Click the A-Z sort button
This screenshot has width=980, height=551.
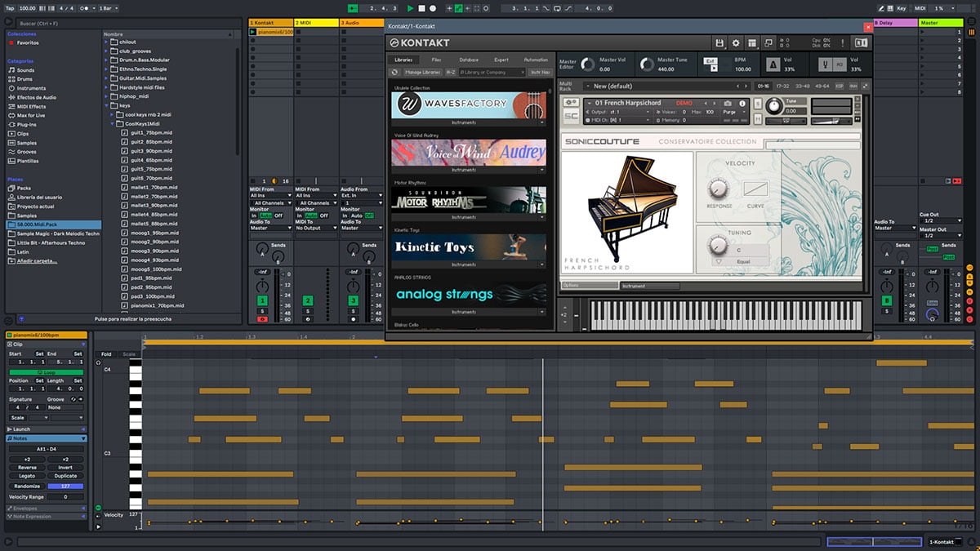click(451, 72)
